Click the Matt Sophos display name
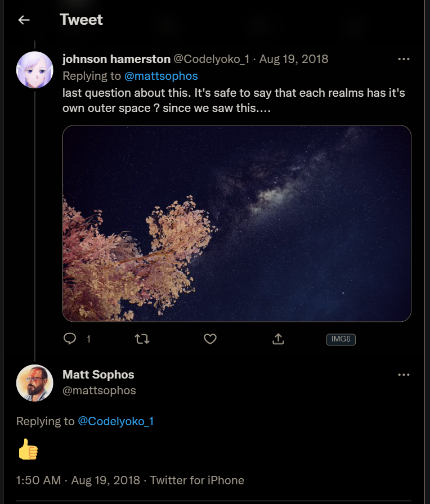 98,375
